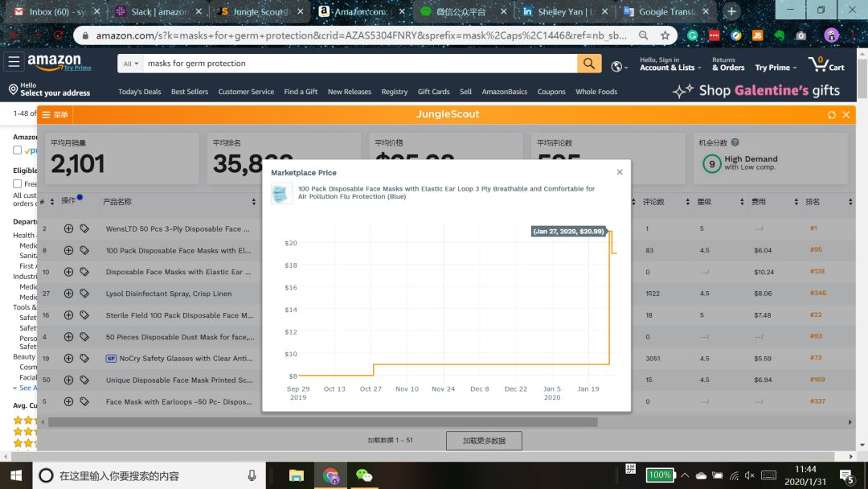Click the plus icon for Lysol Disinfectant Spray row
This screenshot has width=868, height=489.
point(68,294)
